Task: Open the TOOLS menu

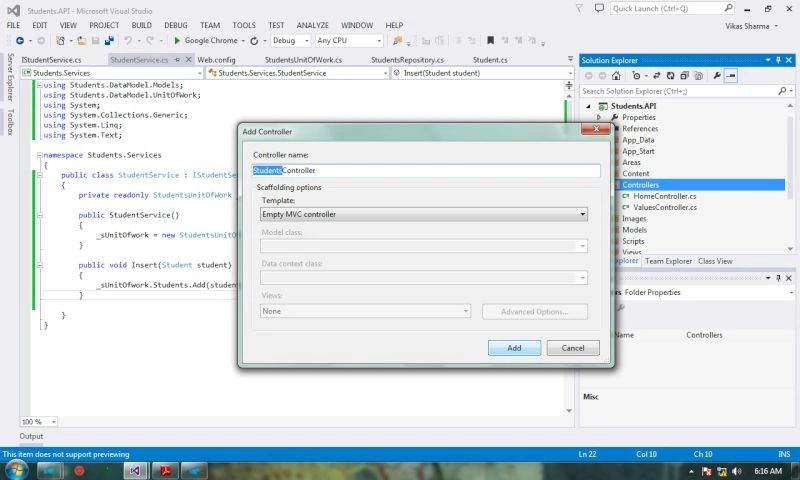Action: coord(244,25)
